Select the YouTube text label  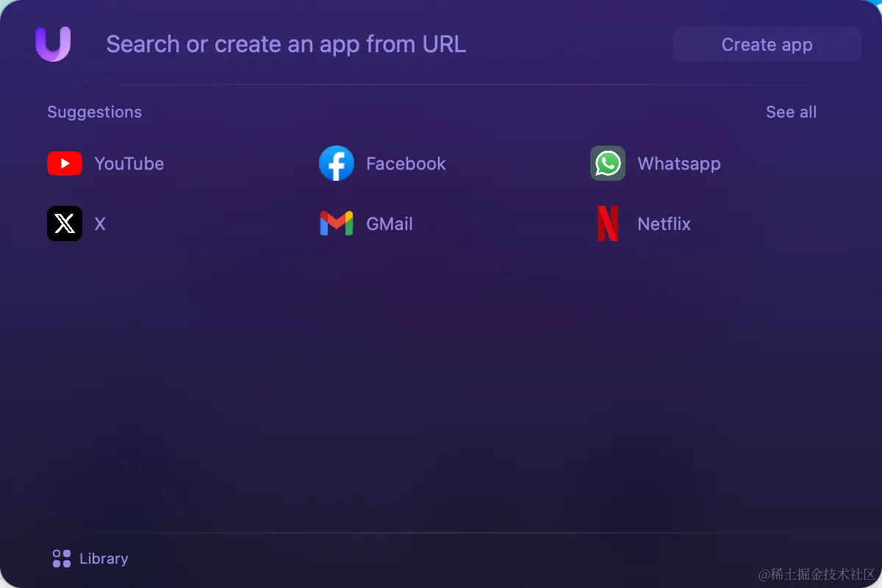coord(129,163)
